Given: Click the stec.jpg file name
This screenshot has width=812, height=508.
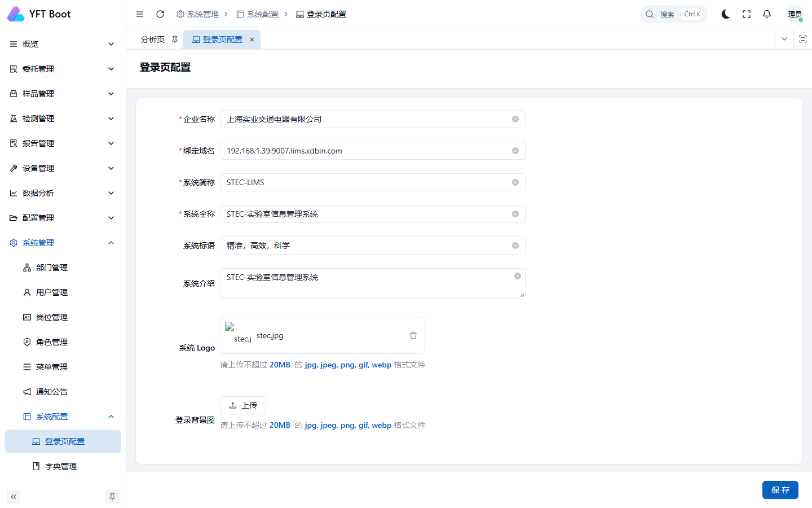Looking at the screenshot, I should point(270,335).
